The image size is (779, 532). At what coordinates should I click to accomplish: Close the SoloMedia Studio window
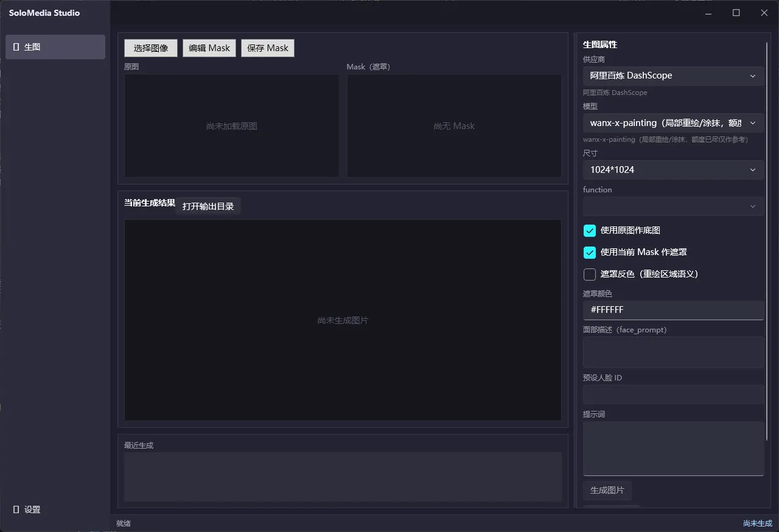(x=764, y=13)
